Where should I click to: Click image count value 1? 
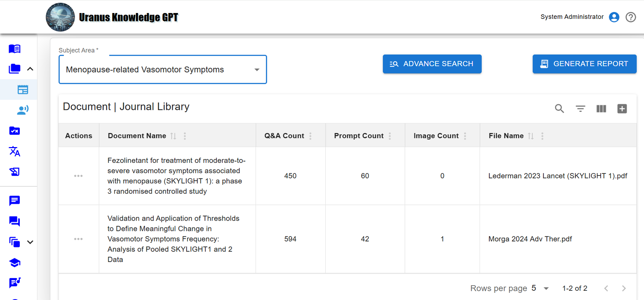pyautogui.click(x=442, y=239)
